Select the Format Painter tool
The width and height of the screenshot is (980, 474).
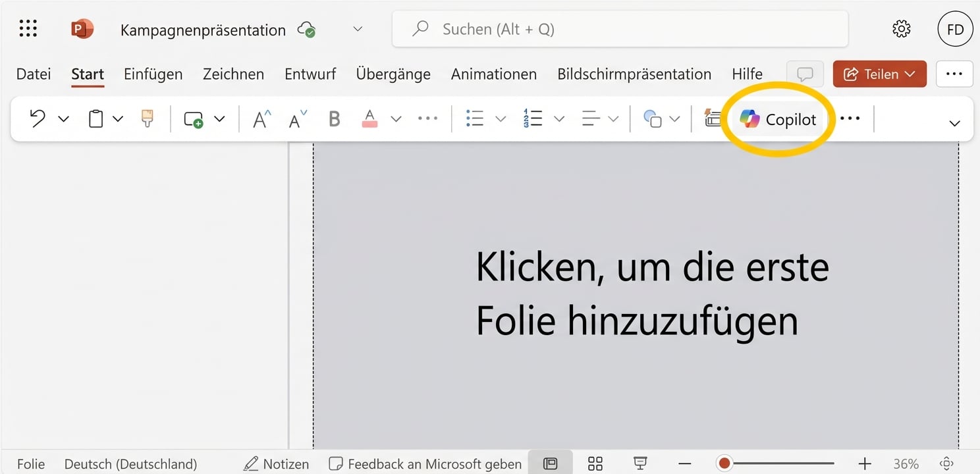(146, 118)
